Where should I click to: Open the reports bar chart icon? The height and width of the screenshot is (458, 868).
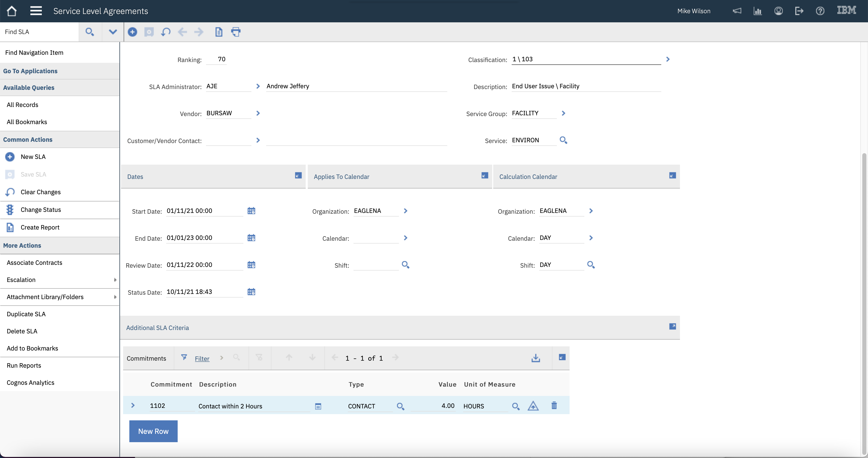click(x=757, y=11)
